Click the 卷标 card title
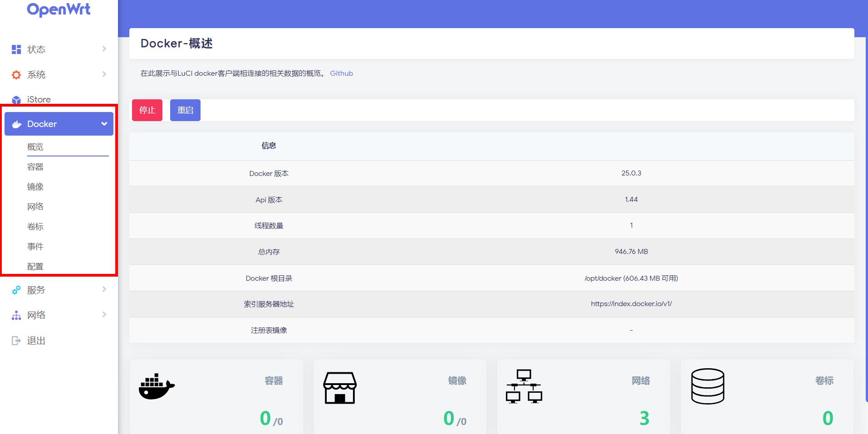 coord(824,381)
